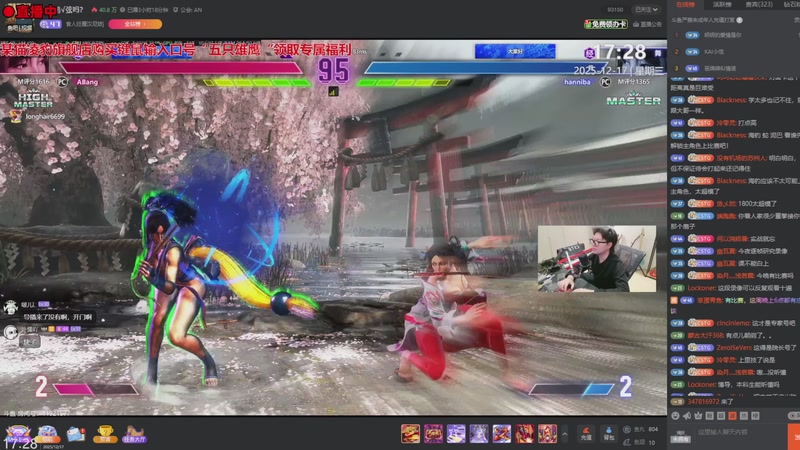Click the first purple activity icon bottom left
The height and width of the screenshot is (450, 800).
[x=18, y=433]
